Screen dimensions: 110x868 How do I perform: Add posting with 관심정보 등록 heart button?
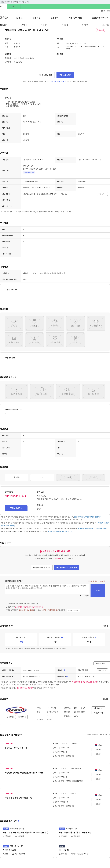pyautogui.click(x=45, y=75)
